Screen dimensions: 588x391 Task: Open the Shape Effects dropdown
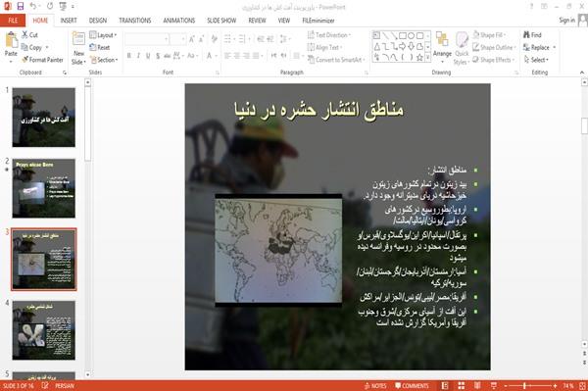(x=494, y=60)
